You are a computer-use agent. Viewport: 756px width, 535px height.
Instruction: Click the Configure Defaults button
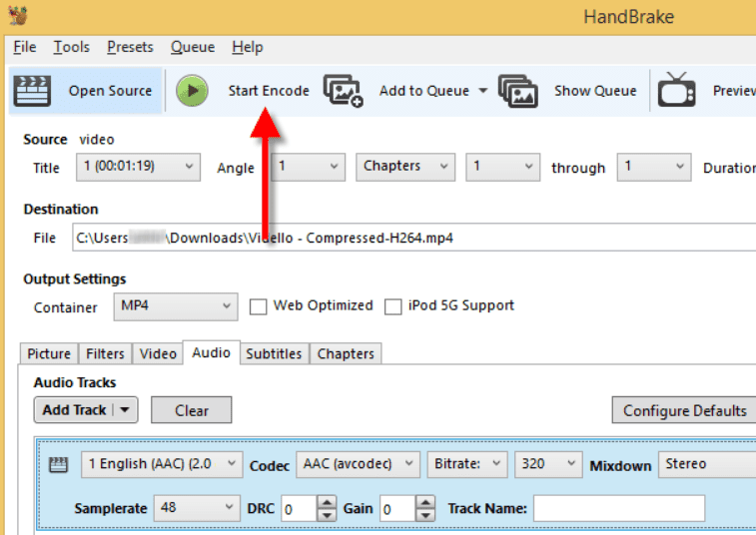[x=684, y=410]
